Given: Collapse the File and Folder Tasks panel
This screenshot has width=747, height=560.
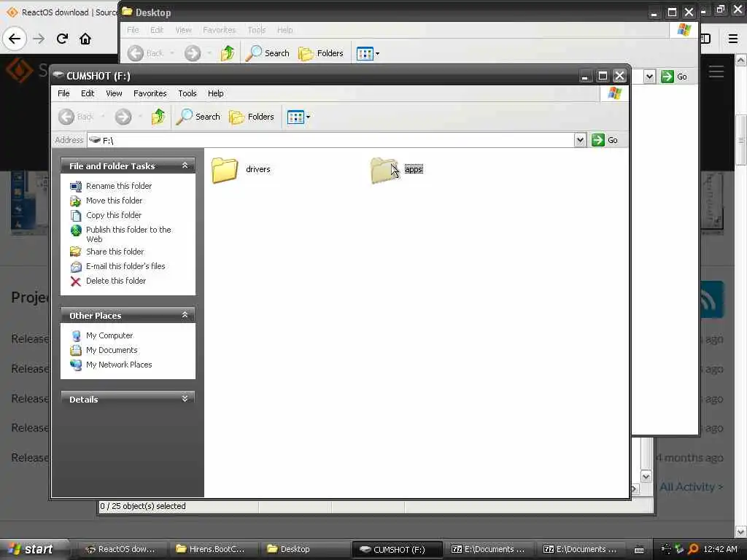Looking at the screenshot, I should coord(185,166).
